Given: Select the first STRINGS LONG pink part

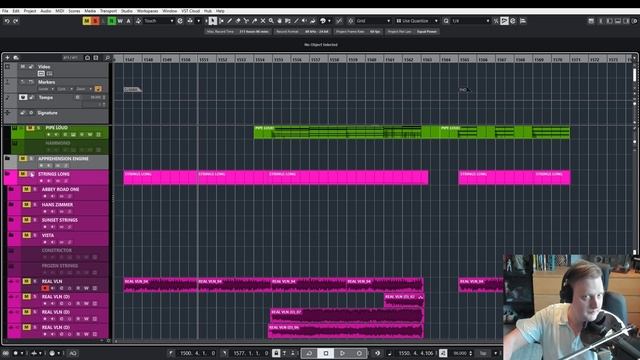Looking at the screenshot, I should [x=160, y=178].
